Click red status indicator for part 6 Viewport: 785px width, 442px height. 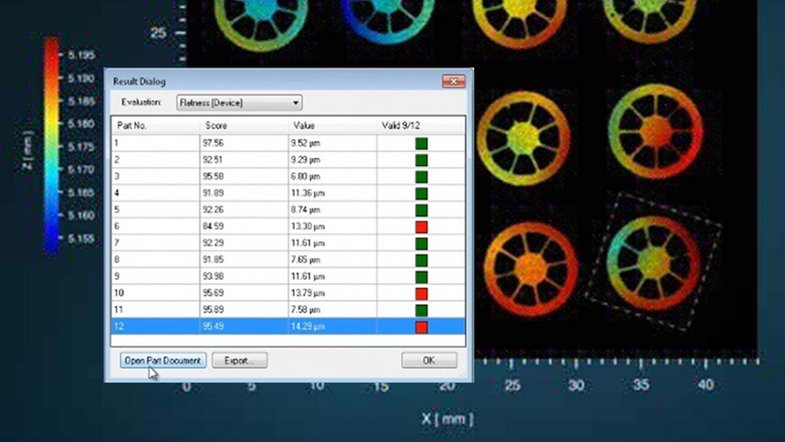tap(421, 227)
